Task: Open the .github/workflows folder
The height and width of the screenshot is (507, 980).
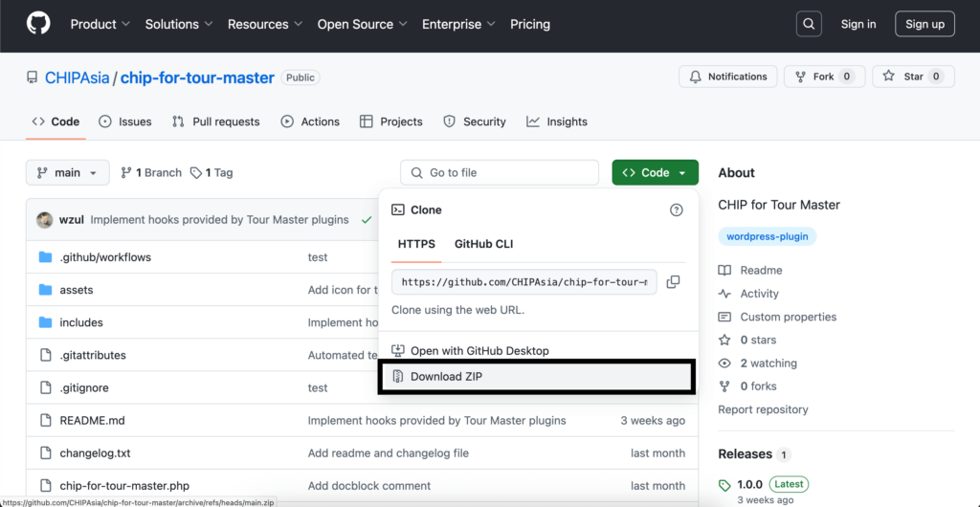Action: [x=105, y=257]
